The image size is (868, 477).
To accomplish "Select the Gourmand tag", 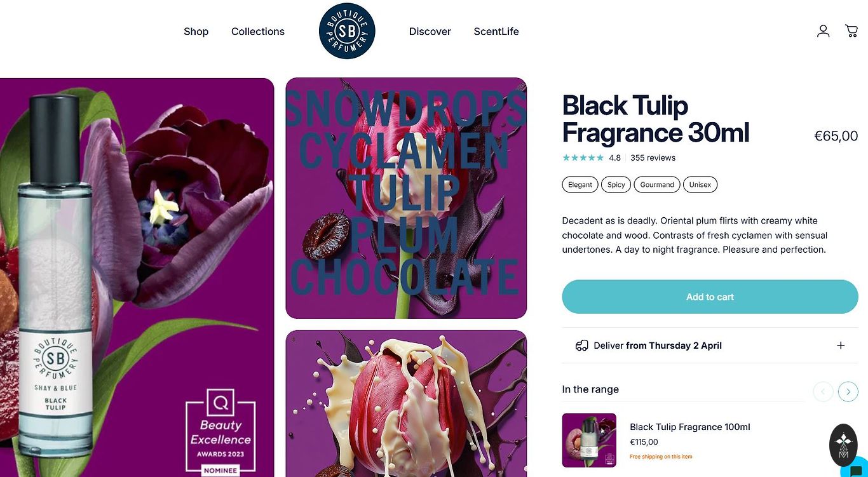I will click(x=657, y=185).
